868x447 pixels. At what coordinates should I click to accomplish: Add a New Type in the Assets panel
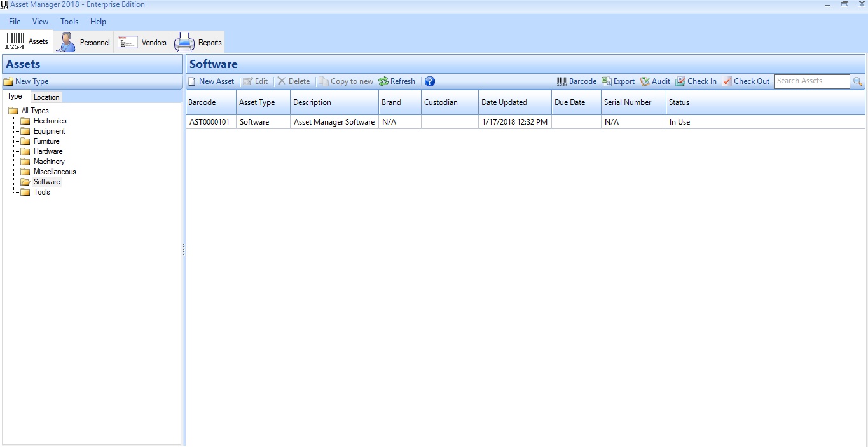[x=26, y=81]
